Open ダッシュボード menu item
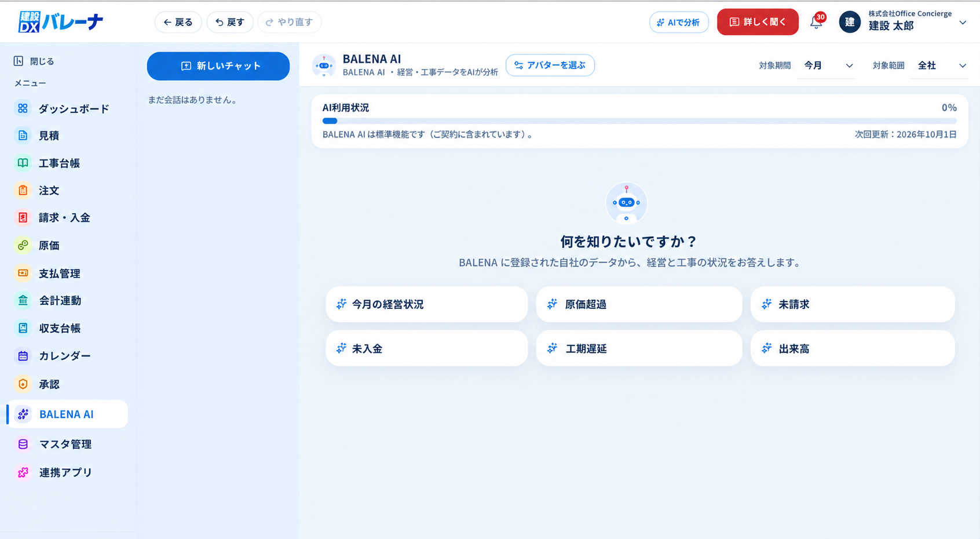 (x=67, y=108)
